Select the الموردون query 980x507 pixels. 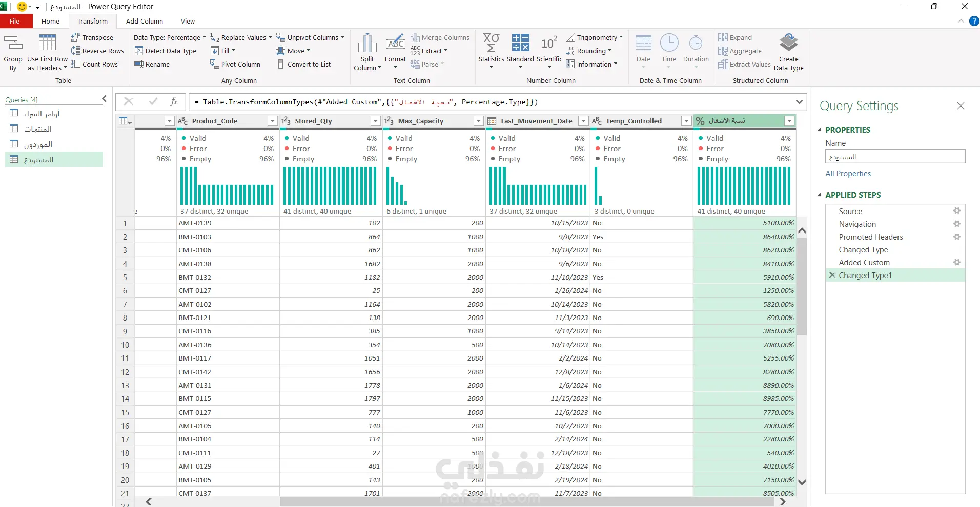coord(54,144)
